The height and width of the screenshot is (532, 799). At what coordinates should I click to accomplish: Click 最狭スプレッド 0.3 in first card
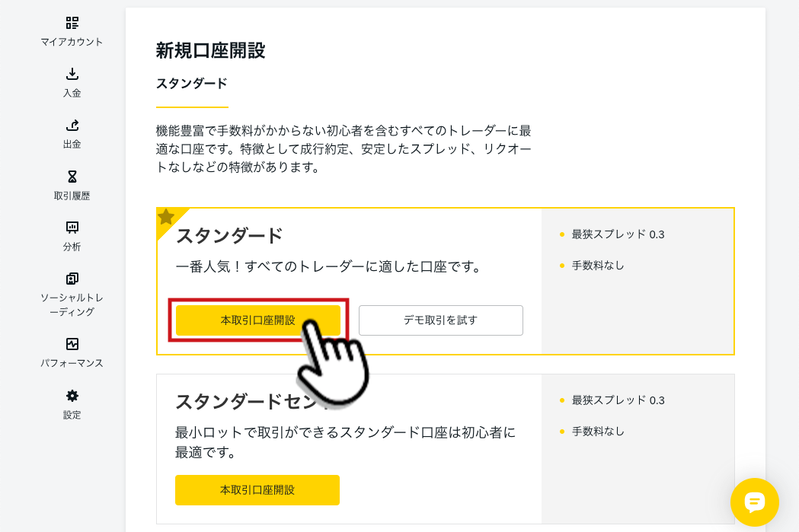coord(618,234)
